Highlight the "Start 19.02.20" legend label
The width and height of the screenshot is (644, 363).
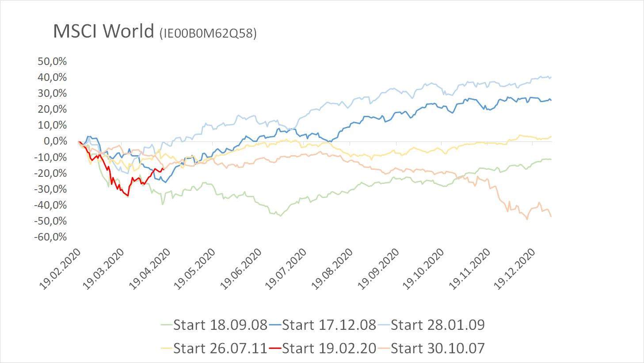click(x=329, y=348)
